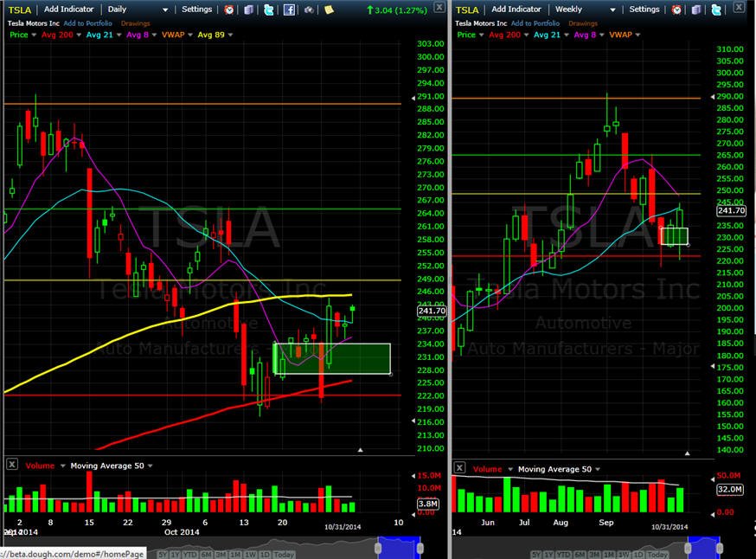Grab left handle of Daily range slider
Screen dimensions: 756x559
379,548
